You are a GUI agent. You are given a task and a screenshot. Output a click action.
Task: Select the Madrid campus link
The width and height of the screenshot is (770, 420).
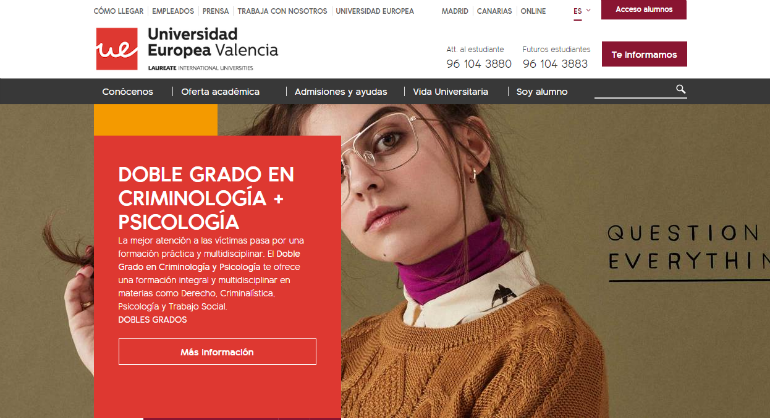[455, 11]
